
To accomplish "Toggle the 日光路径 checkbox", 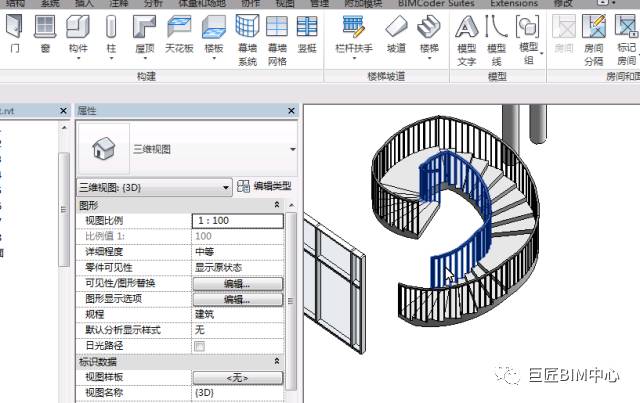I will tap(199, 346).
